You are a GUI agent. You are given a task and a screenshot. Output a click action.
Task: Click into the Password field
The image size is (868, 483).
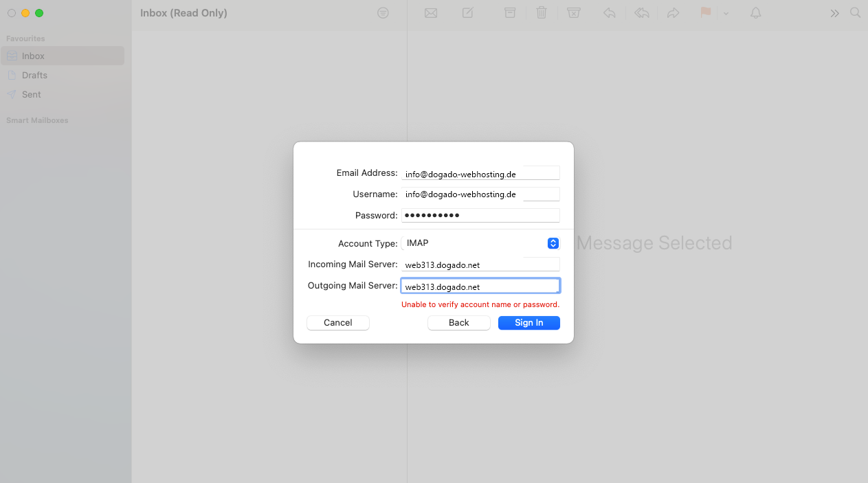(x=480, y=216)
